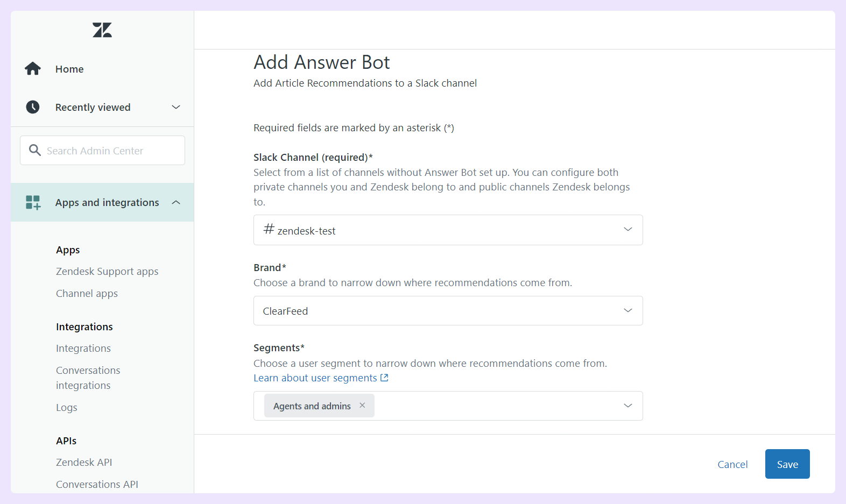The height and width of the screenshot is (504, 846).
Task: Open Zendesk API page
Action: 84,462
